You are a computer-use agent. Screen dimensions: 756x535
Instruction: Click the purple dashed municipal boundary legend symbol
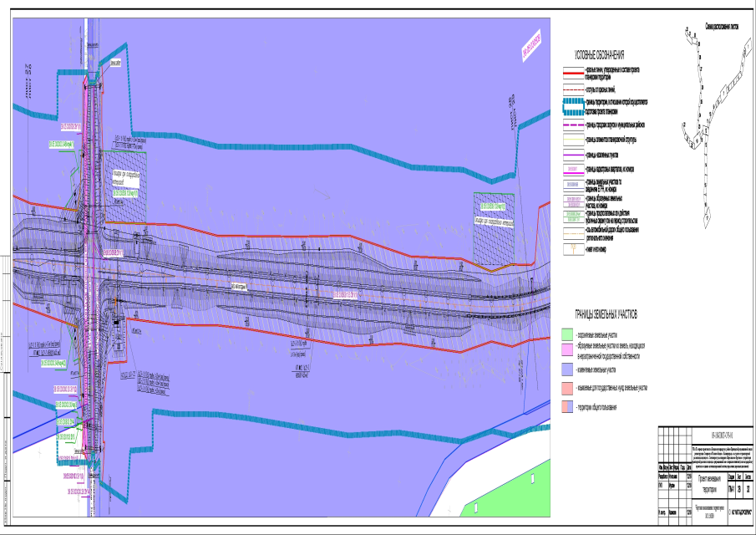[574, 125]
